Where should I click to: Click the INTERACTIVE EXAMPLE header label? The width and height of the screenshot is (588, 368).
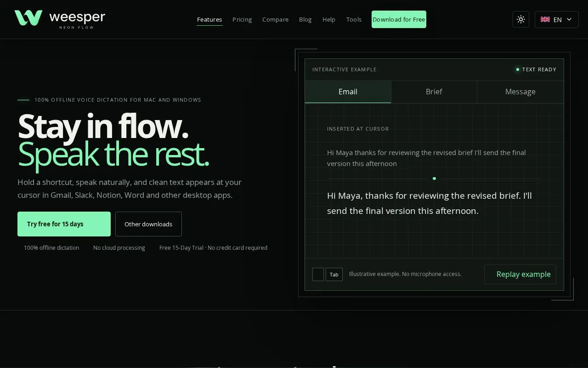point(345,69)
